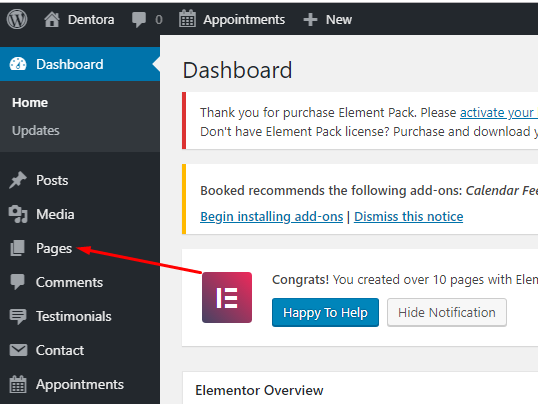This screenshot has width=538, height=404.
Task: Follow the Begin installing add-ons link
Action: [x=271, y=217]
